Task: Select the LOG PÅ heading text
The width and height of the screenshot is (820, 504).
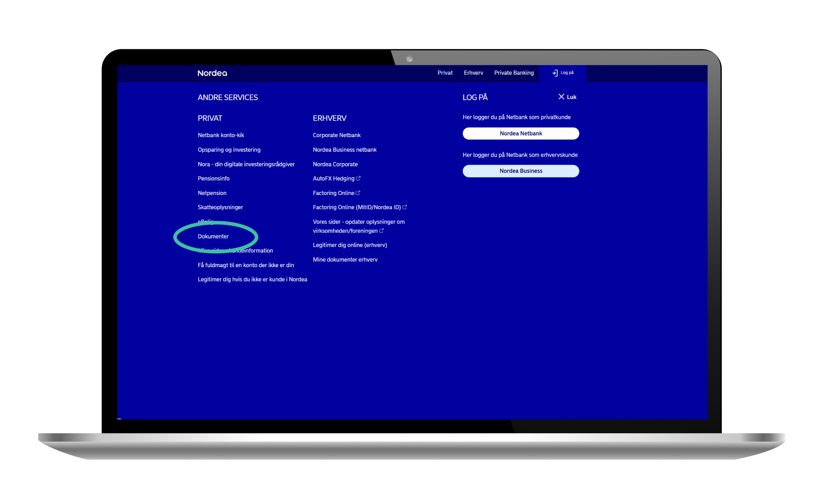Action: tap(475, 98)
